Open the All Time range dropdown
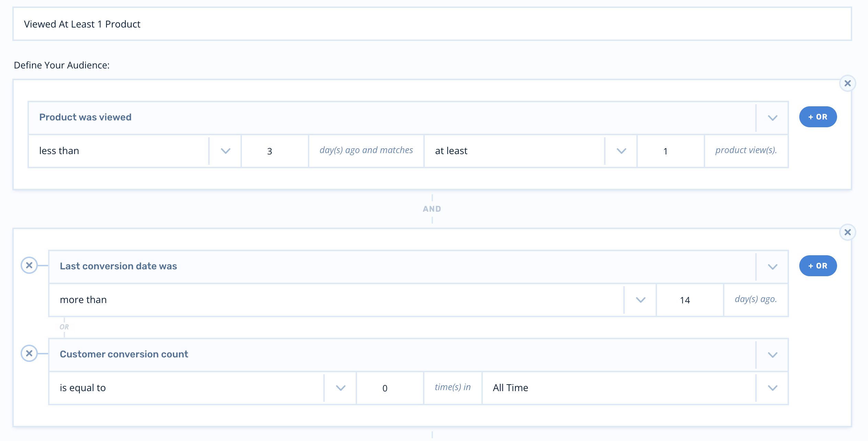 (x=772, y=388)
